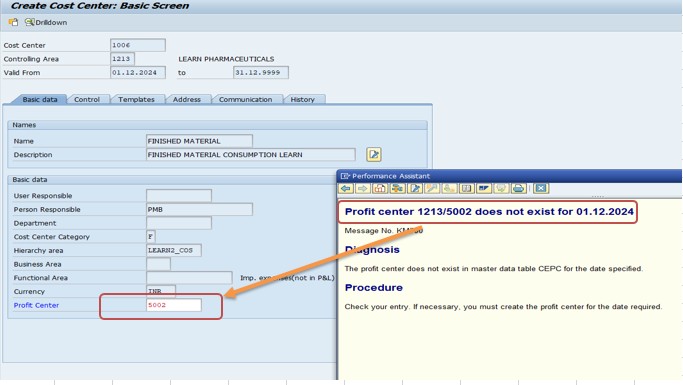The width and height of the screenshot is (683, 385).
Task: Switch to the Control tab
Action: (x=87, y=99)
